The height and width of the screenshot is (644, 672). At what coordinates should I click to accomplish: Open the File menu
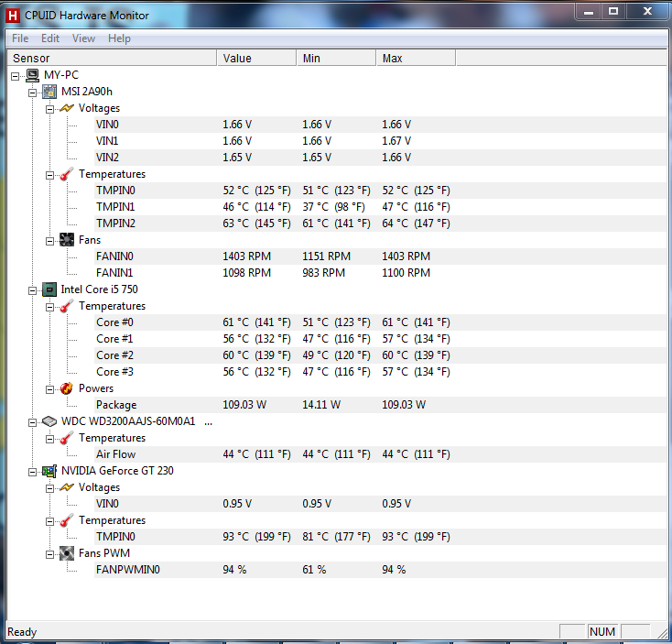click(x=20, y=38)
